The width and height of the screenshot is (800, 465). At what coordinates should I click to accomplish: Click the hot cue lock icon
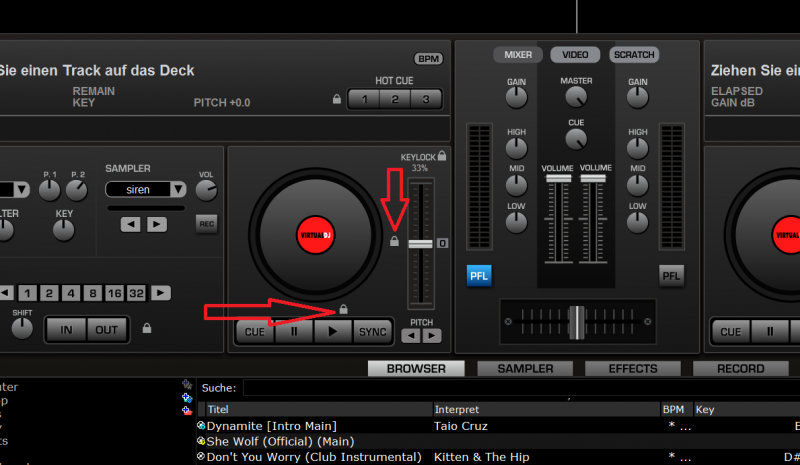(x=338, y=99)
